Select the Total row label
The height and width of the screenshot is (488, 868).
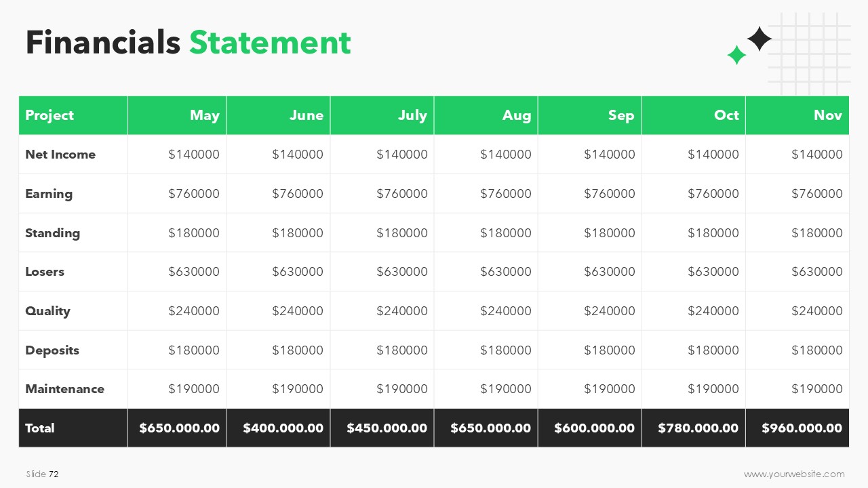click(x=40, y=428)
